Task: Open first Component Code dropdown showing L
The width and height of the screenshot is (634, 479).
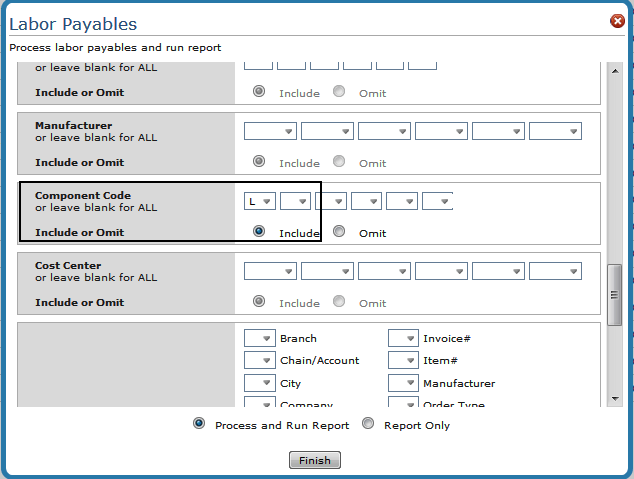Action: click(261, 201)
